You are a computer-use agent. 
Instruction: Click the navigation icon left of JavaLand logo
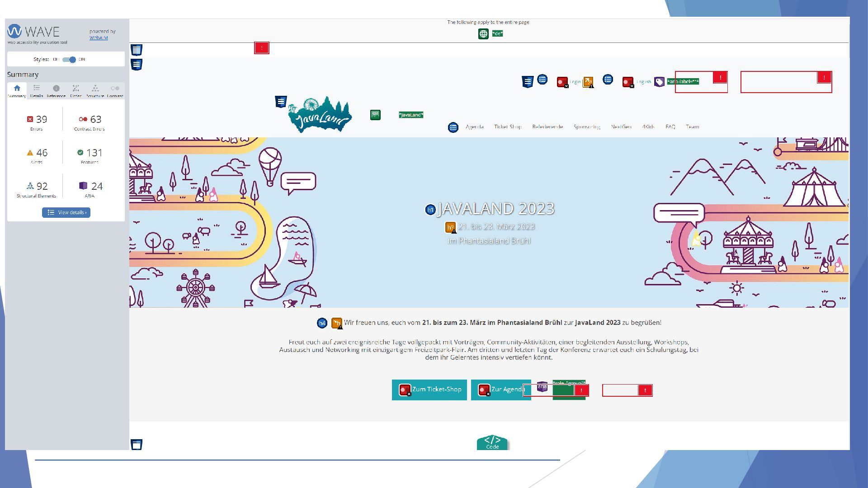tap(281, 102)
